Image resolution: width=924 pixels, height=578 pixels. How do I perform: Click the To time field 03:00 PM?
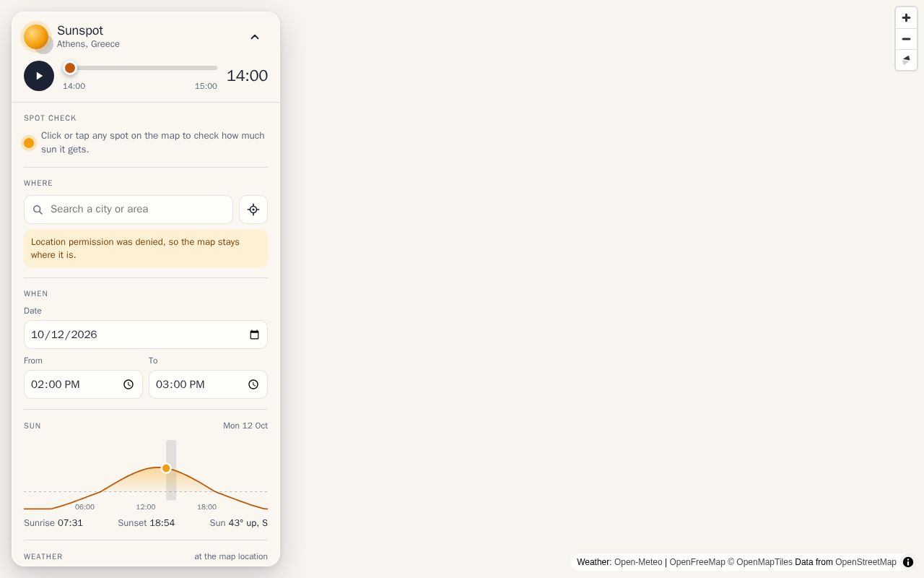point(208,384)
